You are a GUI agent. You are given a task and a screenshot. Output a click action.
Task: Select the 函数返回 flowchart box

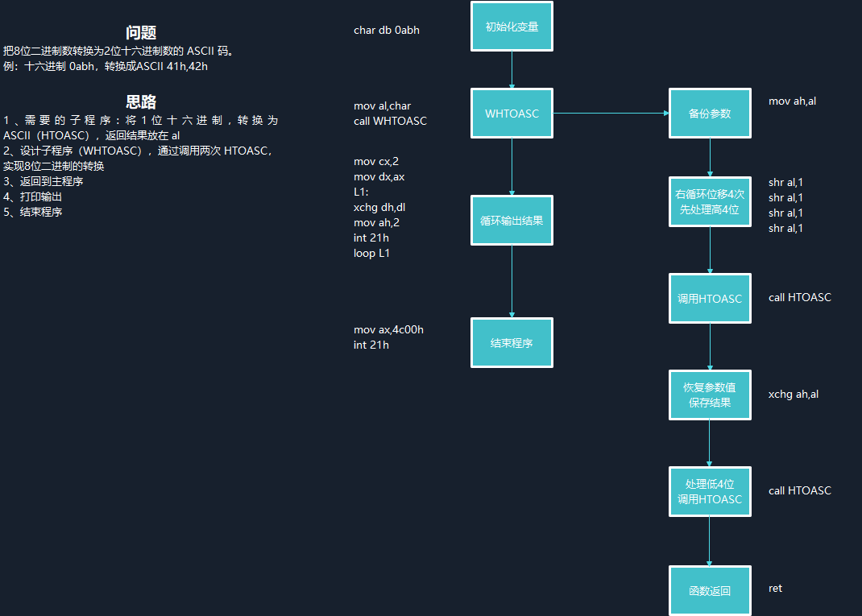[710, 591]
